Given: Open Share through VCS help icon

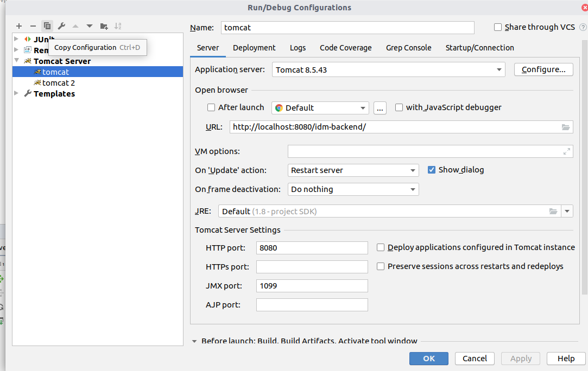Looking at the screenshot, I should coord(583,27).
